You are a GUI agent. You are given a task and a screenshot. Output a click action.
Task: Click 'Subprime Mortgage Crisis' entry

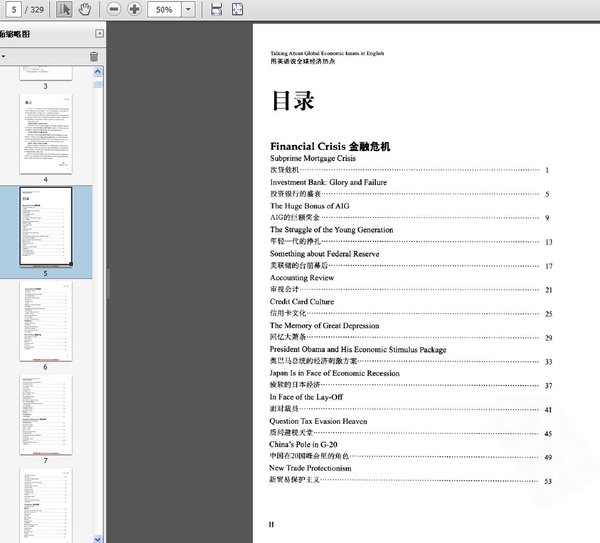[x=313, y=158]
